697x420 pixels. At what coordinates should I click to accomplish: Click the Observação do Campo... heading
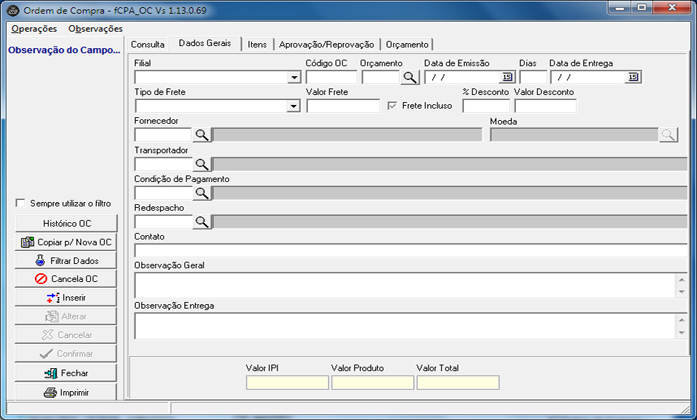point(64,50)
